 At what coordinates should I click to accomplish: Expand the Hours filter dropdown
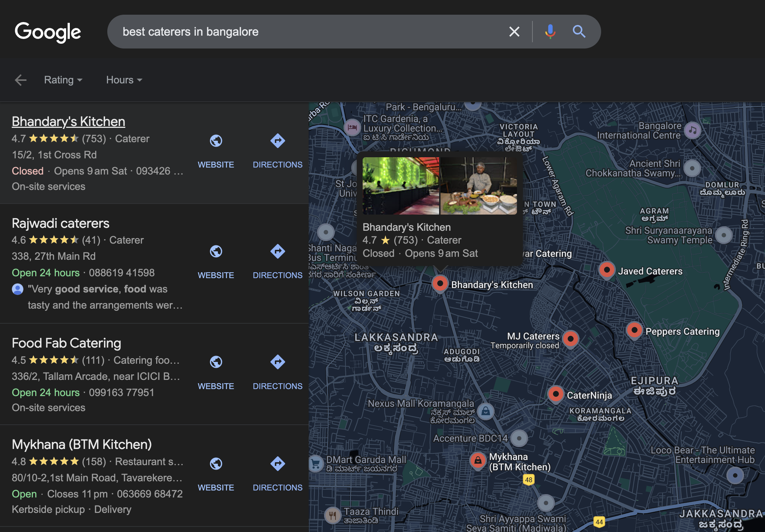tap(124, 80)
